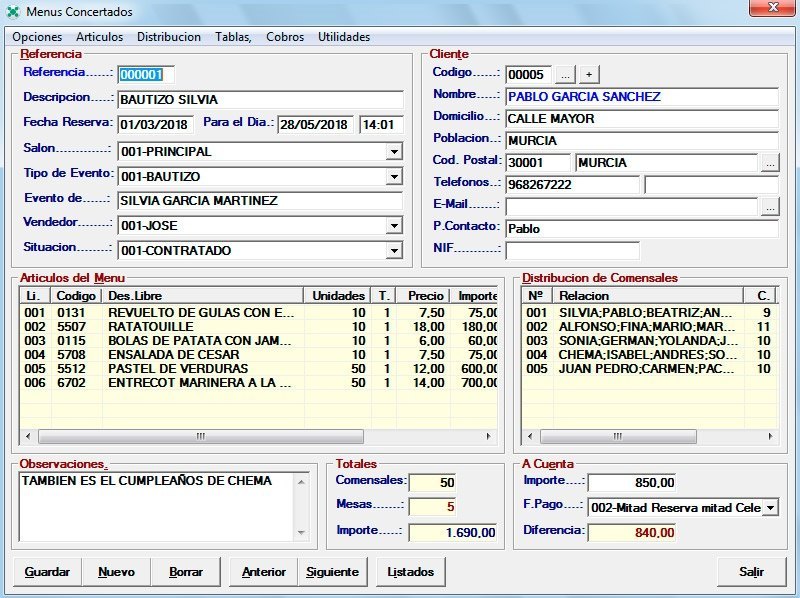Expand the Situacion dropdown list
The image size is (800, 598).
(x=394, y=251)
